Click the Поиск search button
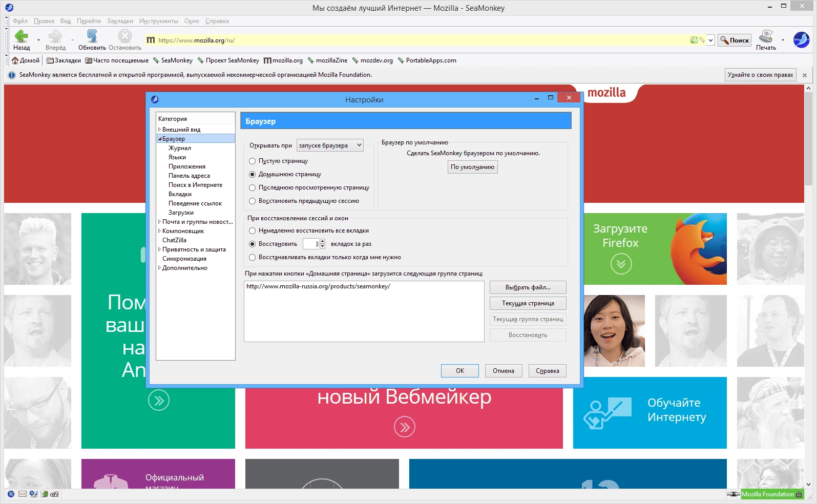 (x=735, y=40)
